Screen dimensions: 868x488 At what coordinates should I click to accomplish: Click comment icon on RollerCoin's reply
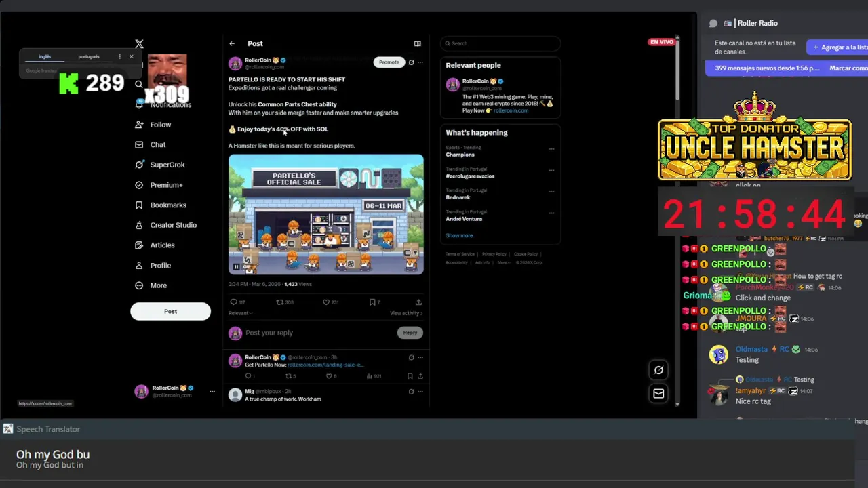(x=249, y=376)
